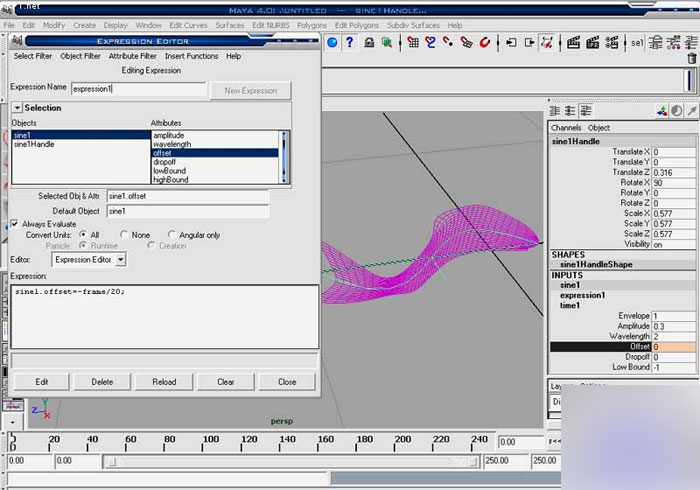This screenshot has width=700, height=490.
Task: Click the Edit button
Action: click(42, 382)
